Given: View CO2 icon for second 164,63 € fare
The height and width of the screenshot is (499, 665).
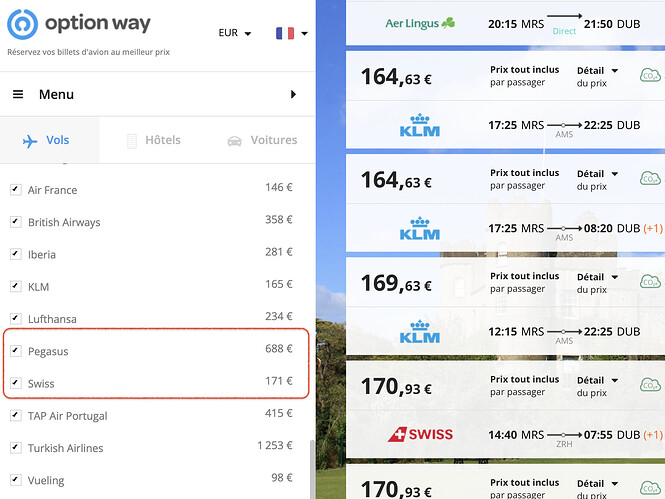Looking at the screenshot, I should 650,178.
